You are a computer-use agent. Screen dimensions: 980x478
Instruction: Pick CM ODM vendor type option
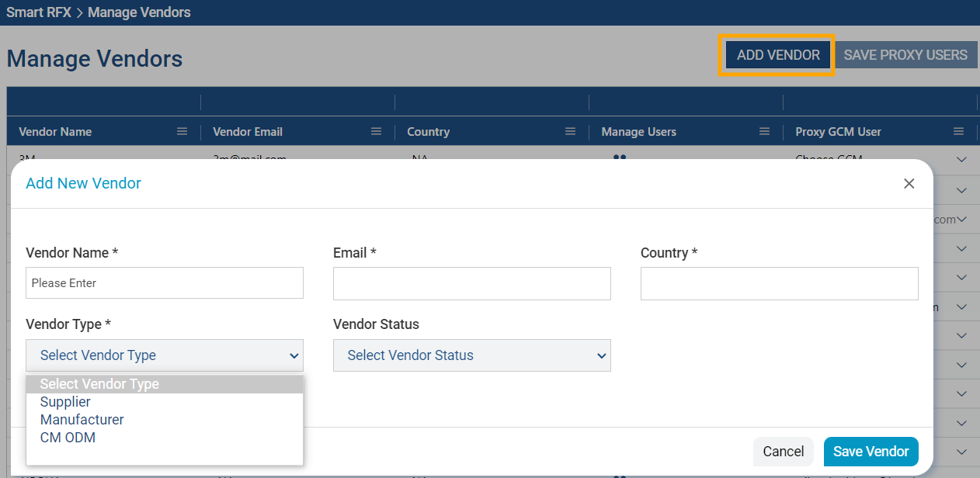68,438
